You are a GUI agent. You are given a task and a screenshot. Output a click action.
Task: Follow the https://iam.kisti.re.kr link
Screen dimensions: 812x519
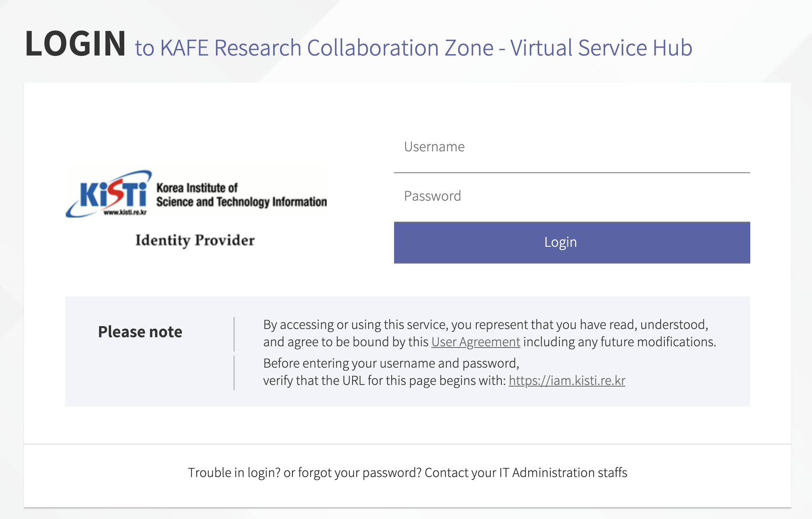(567, 381)
